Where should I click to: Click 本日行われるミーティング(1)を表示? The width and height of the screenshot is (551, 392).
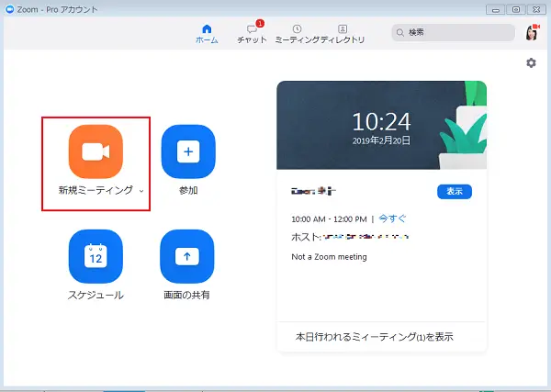coord(375,337)
